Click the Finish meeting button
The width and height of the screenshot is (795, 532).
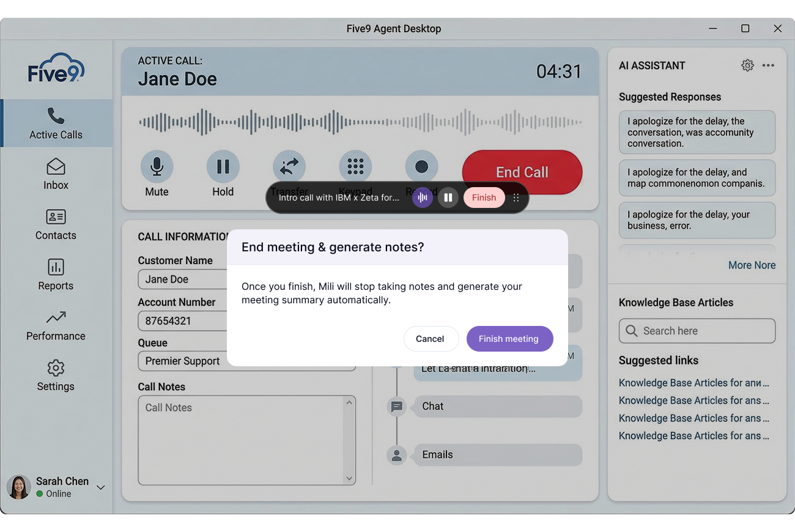(509, 339)
